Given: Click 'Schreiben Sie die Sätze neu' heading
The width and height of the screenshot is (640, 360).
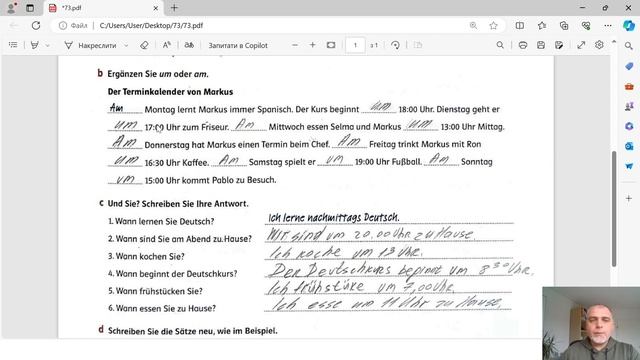Looking at the screenshot, I should pyautogui.click(x=192, y=331).
